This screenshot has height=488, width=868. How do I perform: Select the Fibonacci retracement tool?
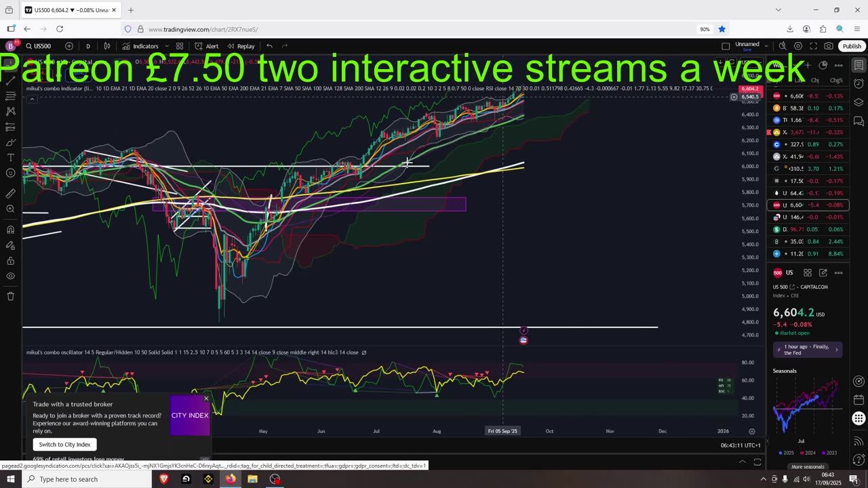click(10, 96)
